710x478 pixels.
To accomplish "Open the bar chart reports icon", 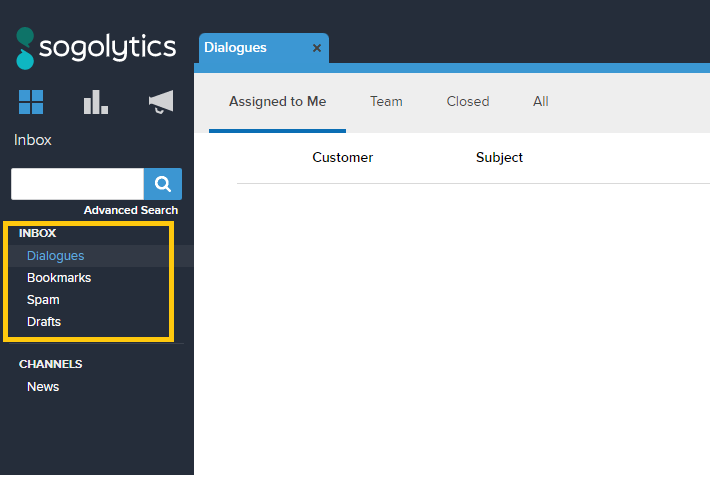I will pos(96,102).
